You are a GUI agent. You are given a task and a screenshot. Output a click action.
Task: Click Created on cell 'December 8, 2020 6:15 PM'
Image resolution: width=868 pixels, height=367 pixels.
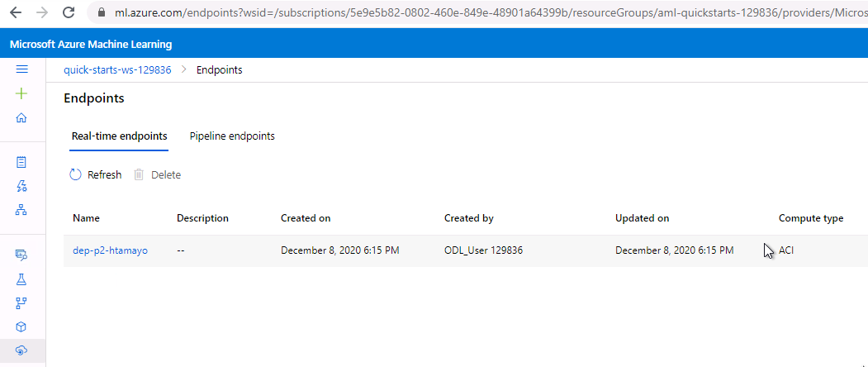pos(340,250)
